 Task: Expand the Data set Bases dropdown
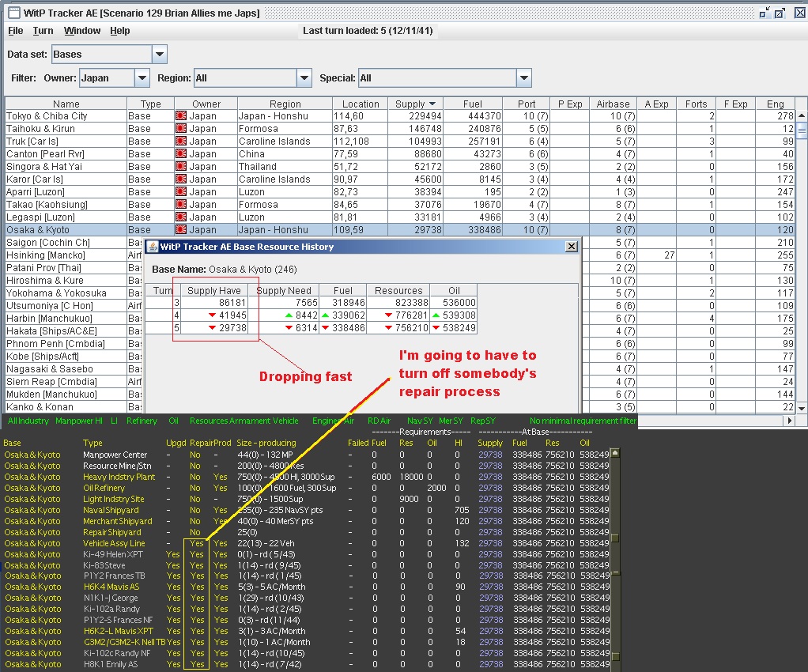tap(160, 54)
